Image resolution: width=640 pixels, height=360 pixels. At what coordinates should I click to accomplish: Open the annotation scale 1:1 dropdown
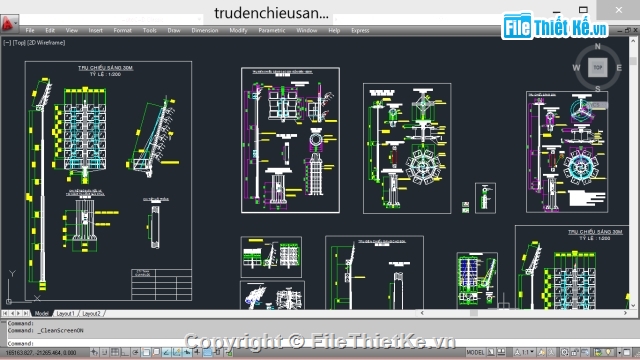(x=524, y=352)
